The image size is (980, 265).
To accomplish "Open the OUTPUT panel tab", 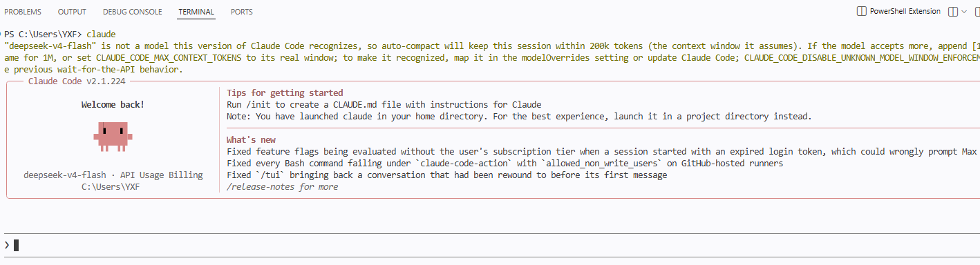I will [72, 12].
